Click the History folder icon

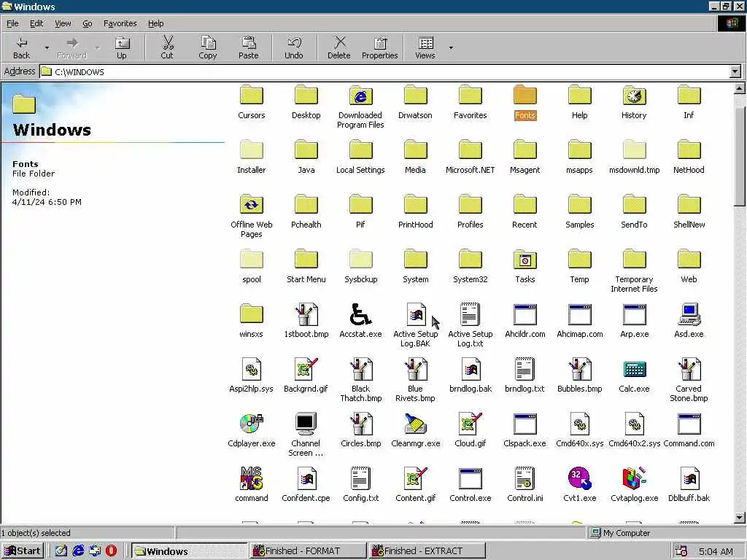click(634, 96)
